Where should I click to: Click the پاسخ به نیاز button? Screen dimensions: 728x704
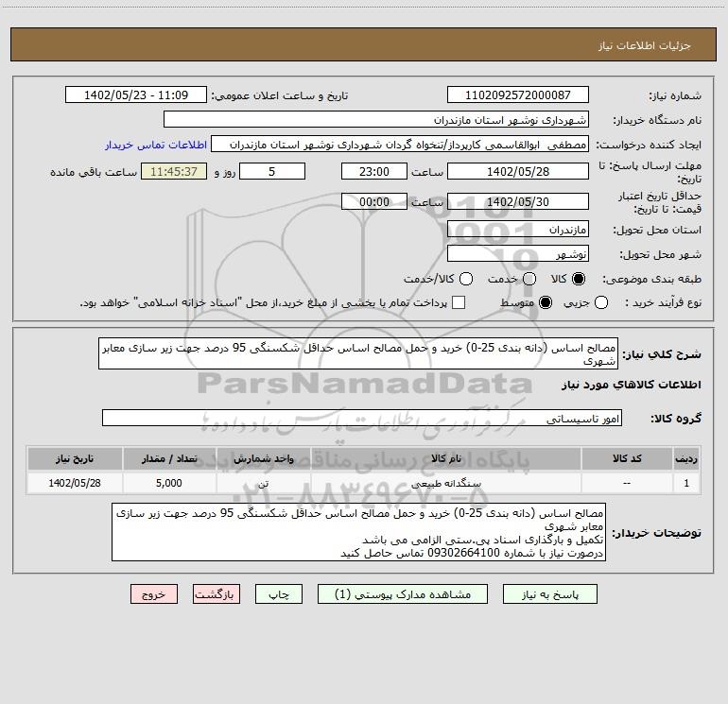pos(550,594)
